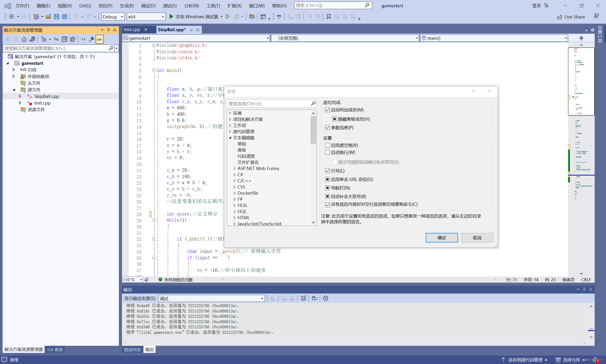
Task: Toggle word wrap icon in Output panel
Action: point(314,298)
